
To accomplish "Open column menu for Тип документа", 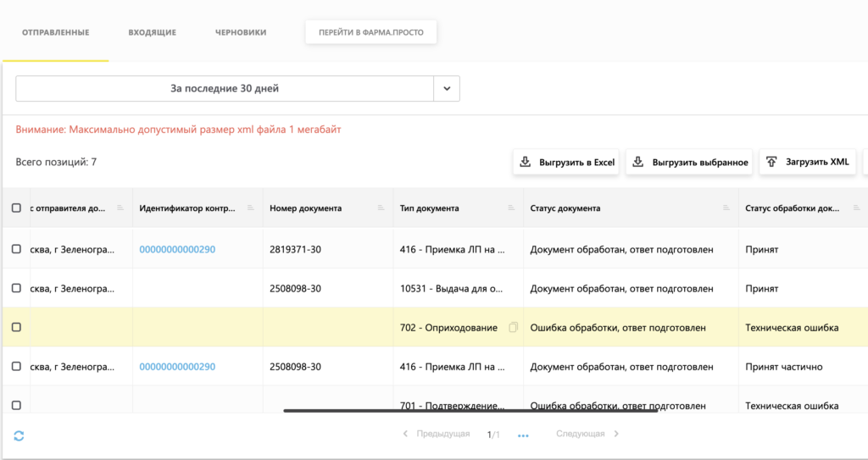I will pyautogui.click(x=510, y=208).
